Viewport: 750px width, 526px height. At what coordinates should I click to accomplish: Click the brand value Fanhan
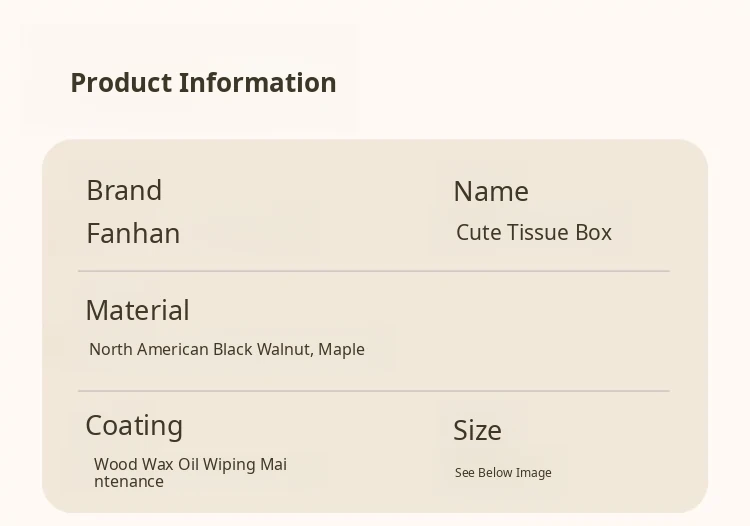[133, 233]
